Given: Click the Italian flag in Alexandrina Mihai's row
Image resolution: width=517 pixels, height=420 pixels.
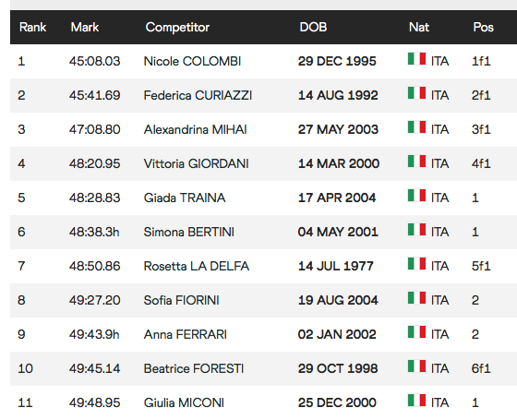Looking at the screenshot, I should point(416,127).
